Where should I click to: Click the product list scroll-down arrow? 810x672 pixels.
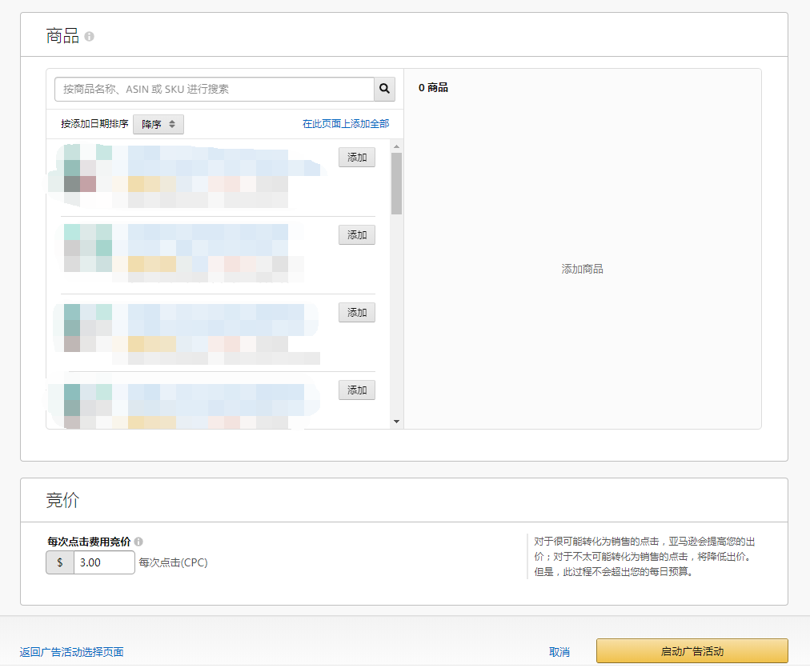[x=396, y=422]
